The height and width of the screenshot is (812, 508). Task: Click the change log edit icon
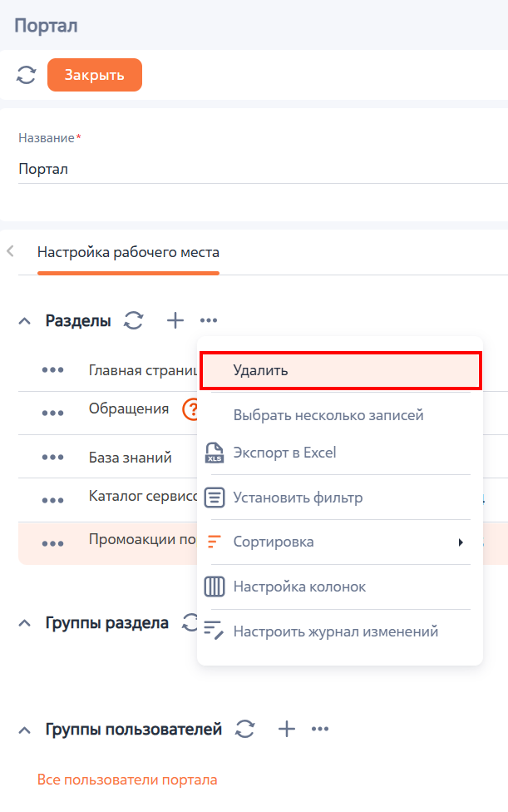click(213, 630)
